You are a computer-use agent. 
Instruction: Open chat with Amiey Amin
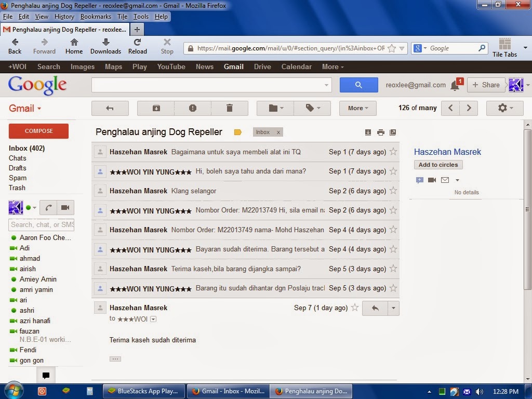(x=37, y=279)
